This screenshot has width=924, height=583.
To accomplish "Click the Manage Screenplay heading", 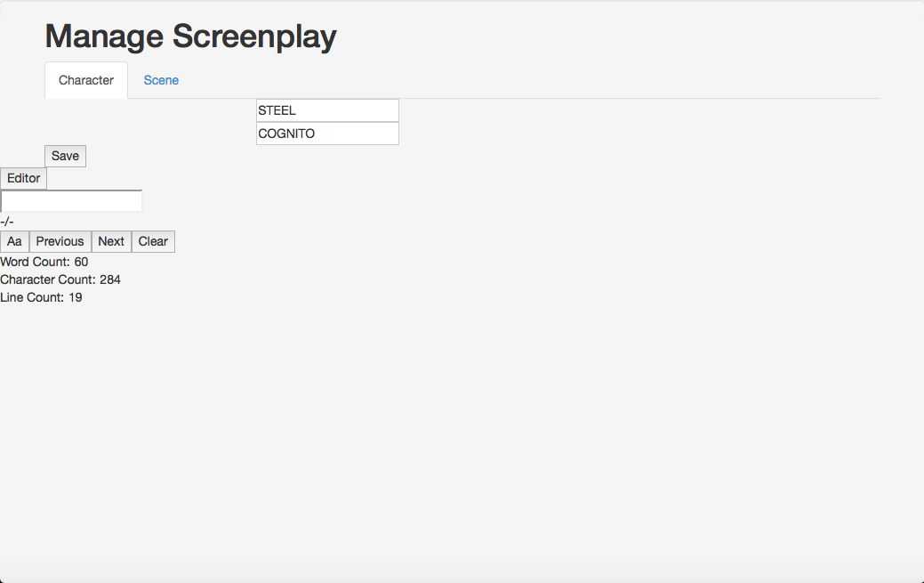I will click(x=191, y=36).
